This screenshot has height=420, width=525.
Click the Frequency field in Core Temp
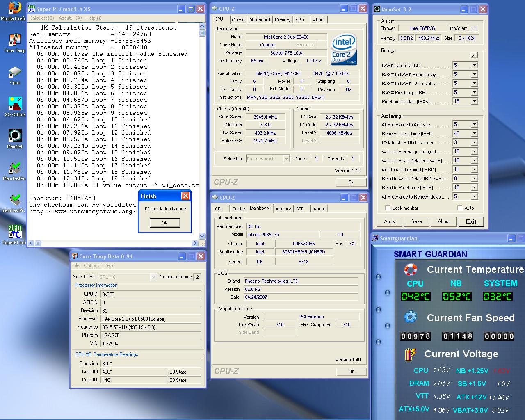[151, 327]
